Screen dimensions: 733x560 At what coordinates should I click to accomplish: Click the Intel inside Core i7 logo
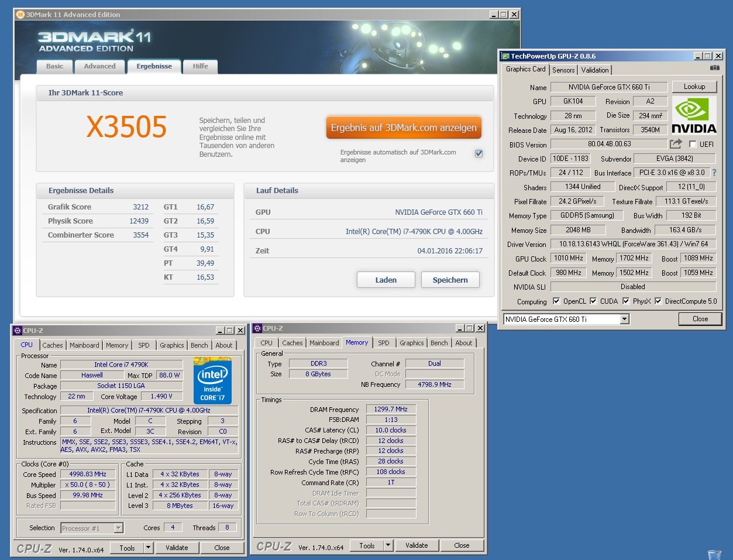tap(212, 380)
